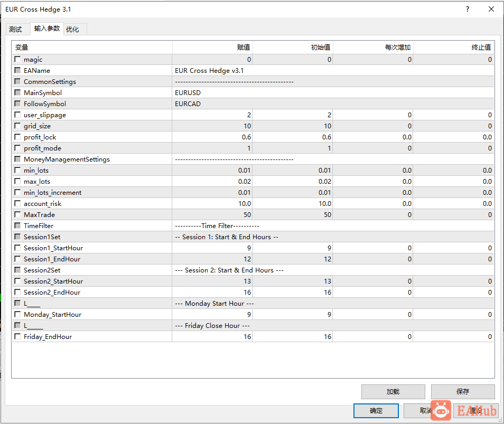504x424 pixels.
Task: Click Session1_EndHour assigned value 12
Action: 212,259
